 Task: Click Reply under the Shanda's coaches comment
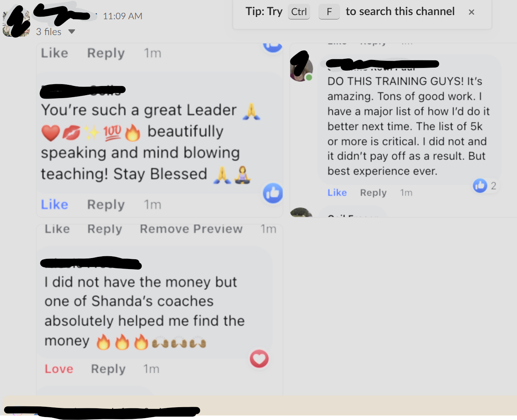point(108,369)
